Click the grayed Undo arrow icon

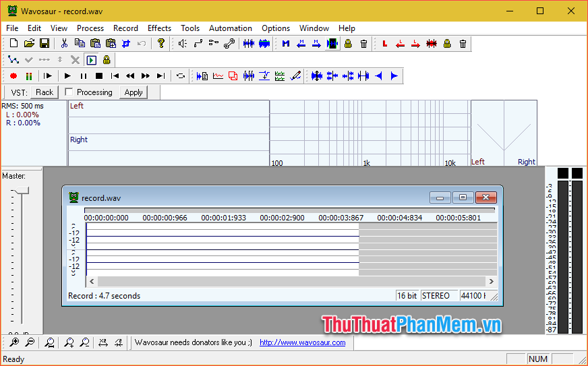(142, 44)
